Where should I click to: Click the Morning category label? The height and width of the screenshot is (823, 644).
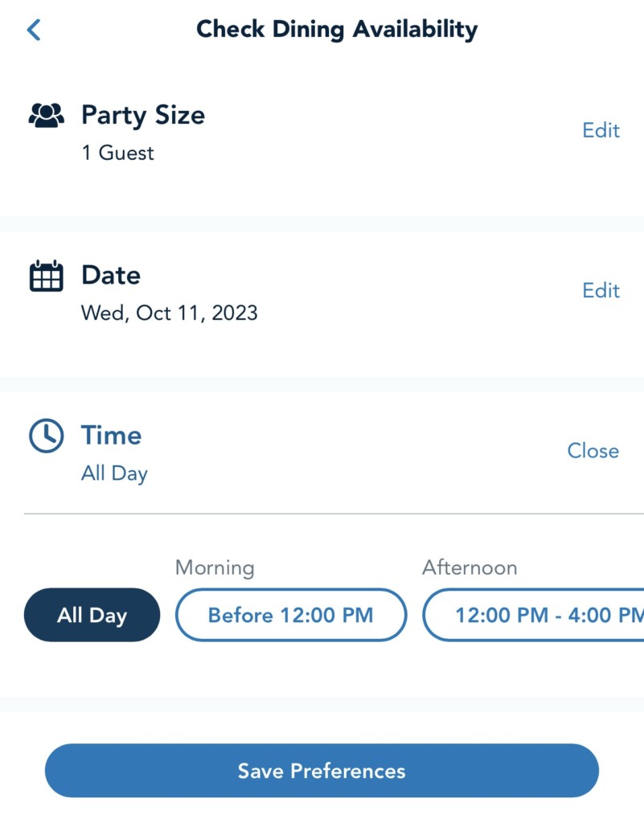(215, 568)
